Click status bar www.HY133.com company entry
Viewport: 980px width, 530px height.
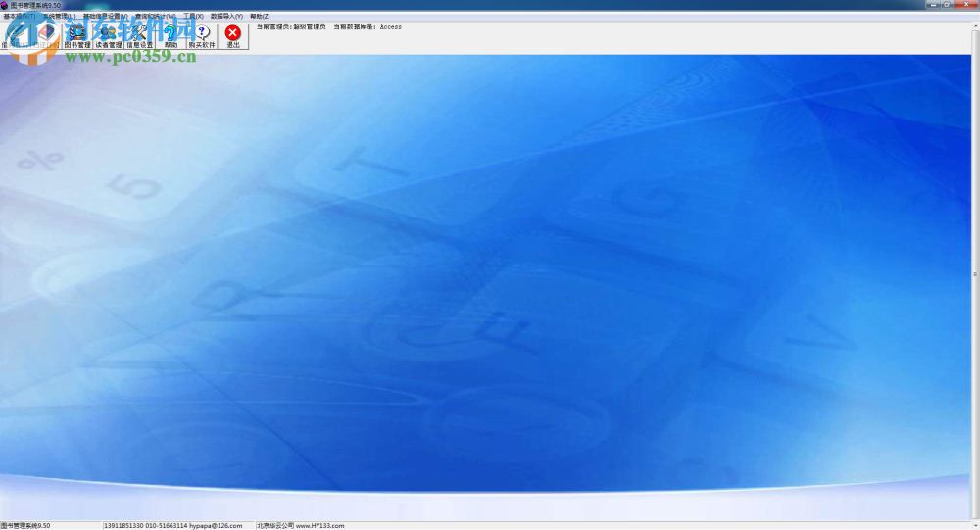301,526
